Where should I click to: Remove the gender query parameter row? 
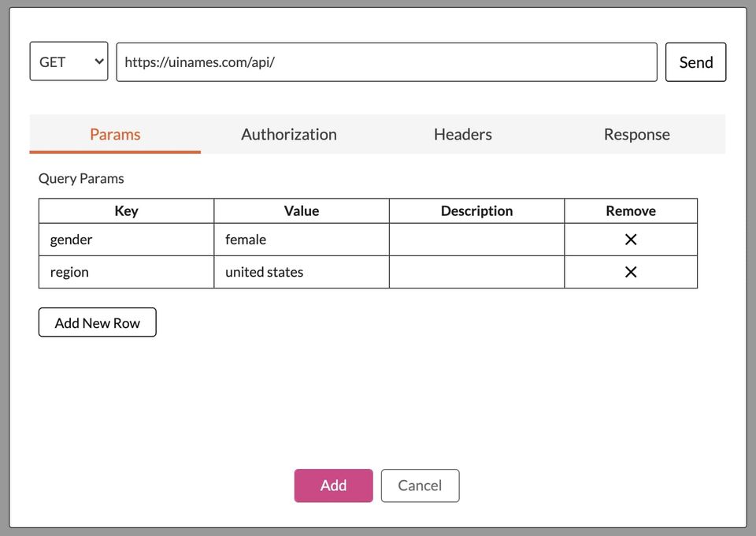point(631,240)
